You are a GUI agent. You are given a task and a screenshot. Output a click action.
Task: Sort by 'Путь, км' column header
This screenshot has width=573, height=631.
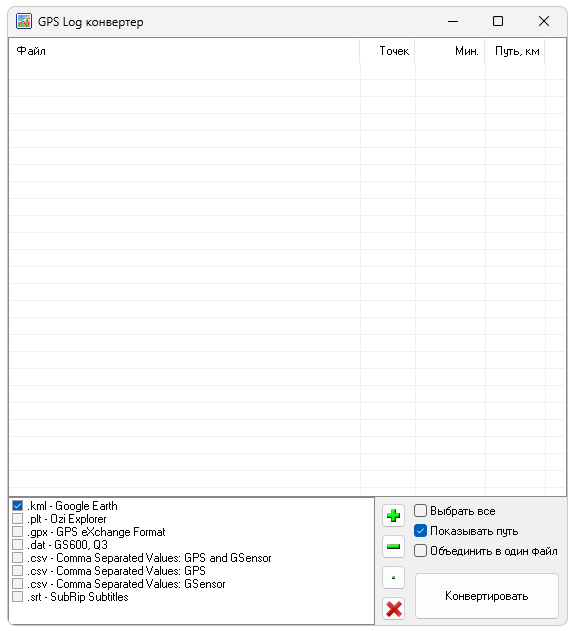(x=515, y=51)
